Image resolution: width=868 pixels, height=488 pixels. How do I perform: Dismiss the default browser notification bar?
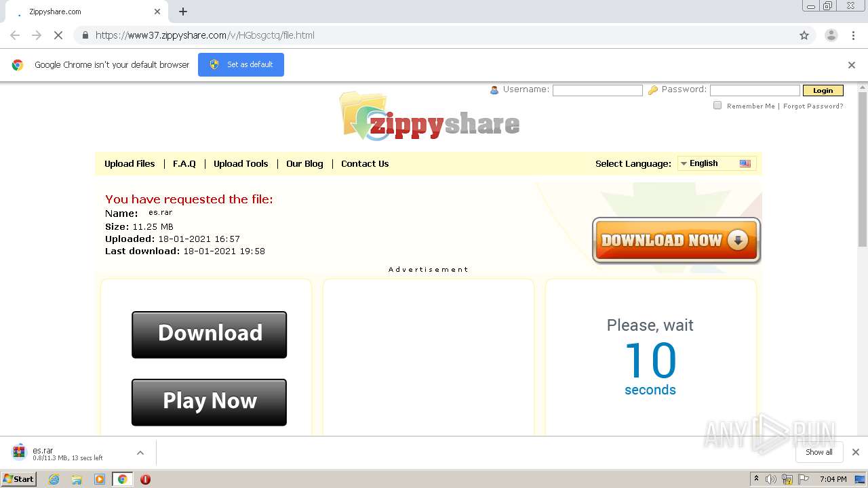[x=852, y=65]
